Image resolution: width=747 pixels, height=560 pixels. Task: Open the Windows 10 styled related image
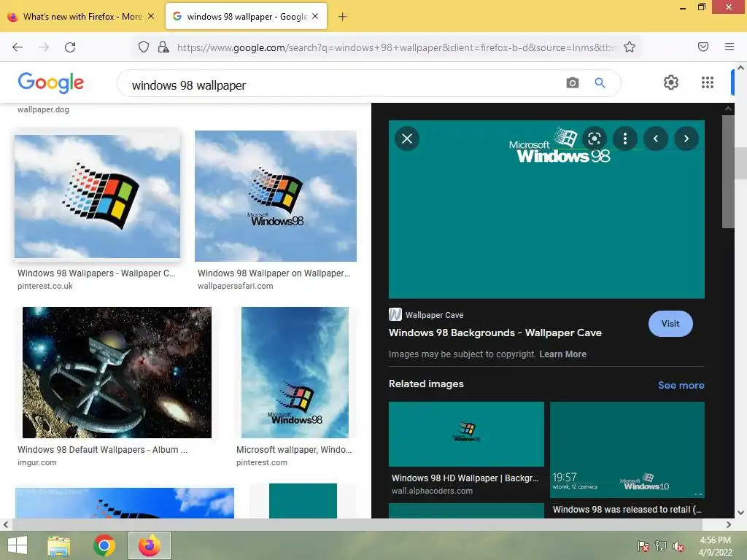pyautogui.click(x=627, y=449)
